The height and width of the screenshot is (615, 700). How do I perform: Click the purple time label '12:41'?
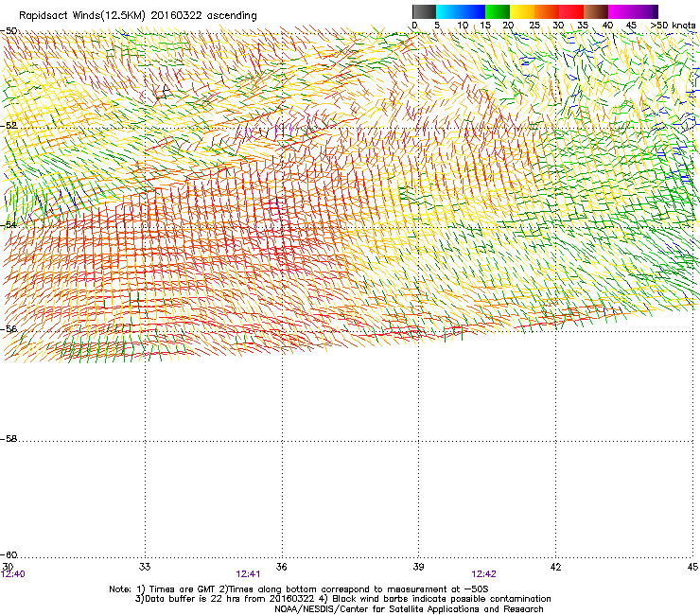pos(248,574)
